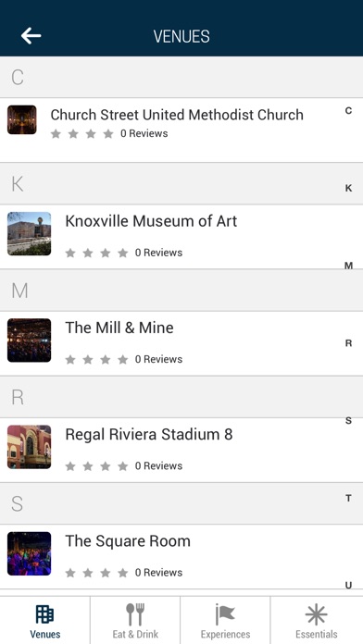363x644 pixels.
Task: Jump to letter U in the index
Action: [x=348, y=586]
